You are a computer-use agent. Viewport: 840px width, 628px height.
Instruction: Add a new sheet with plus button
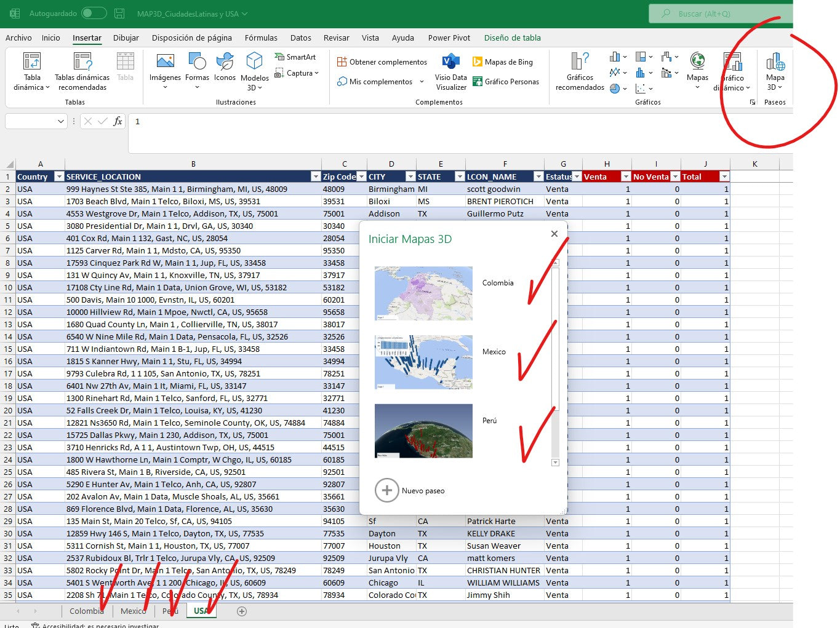[x=242, y=611]
